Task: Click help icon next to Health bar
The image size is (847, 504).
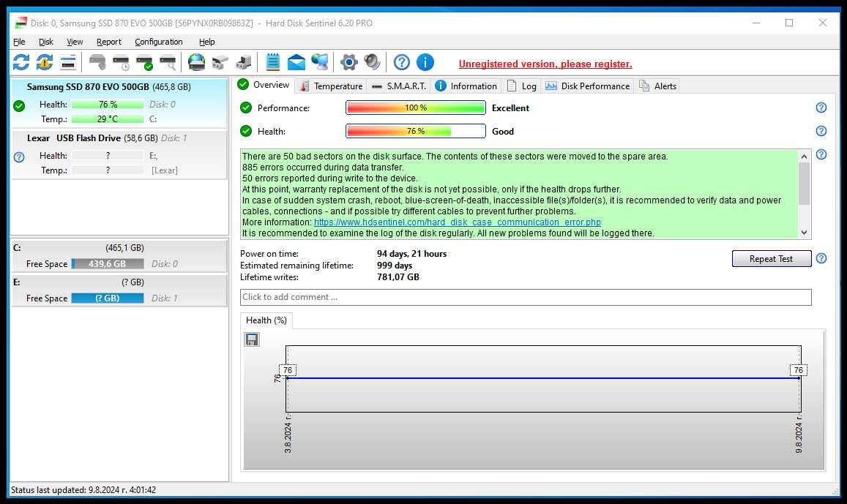Action: (821, 131)
